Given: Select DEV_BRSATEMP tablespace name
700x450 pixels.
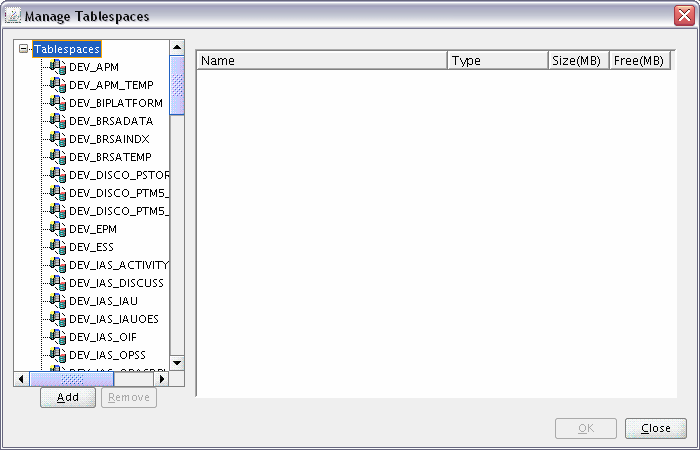Looking at the screenshot, I should [110, 157].
